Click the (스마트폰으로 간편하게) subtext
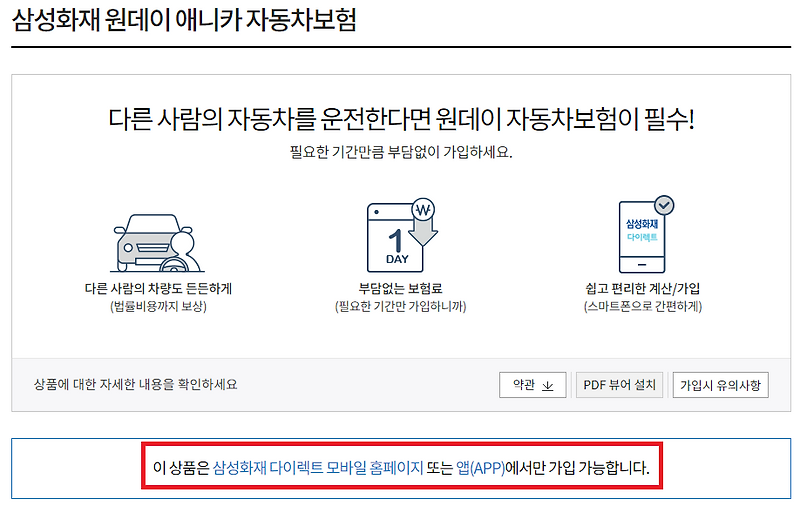Screen dimensions: 800x506 click(x=642, y=307)
